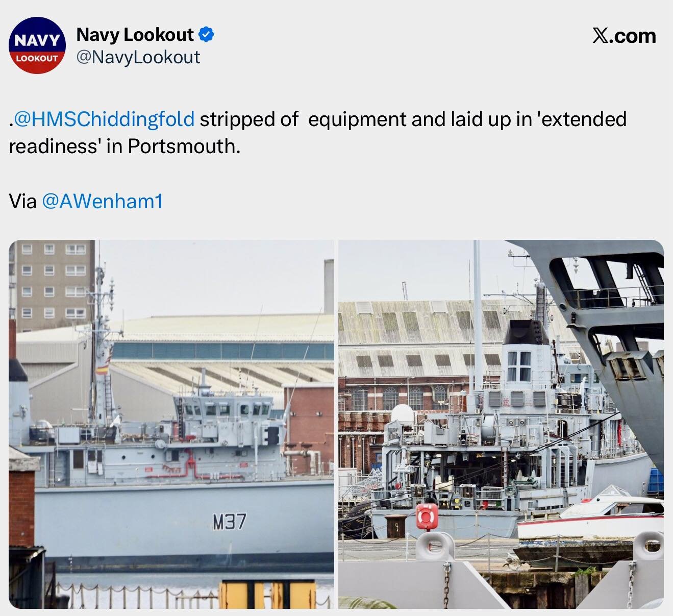The width and height of the screenshot is (673, 616).
Task: Click the X.com source label
Action: click(624, 36)
